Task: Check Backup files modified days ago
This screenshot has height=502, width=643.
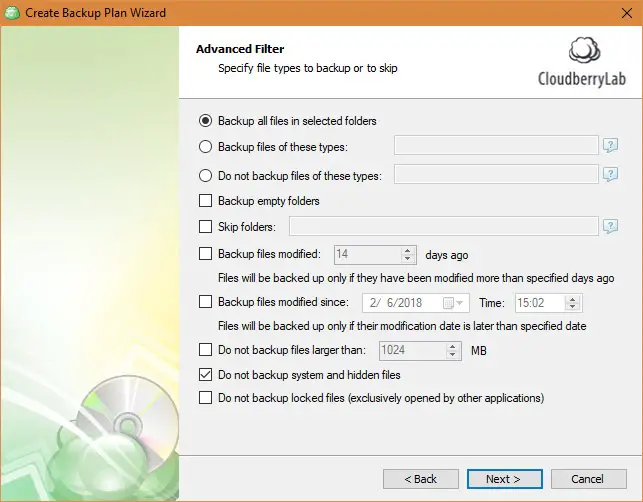Action: pyautogui.click(x=205, y=253)
